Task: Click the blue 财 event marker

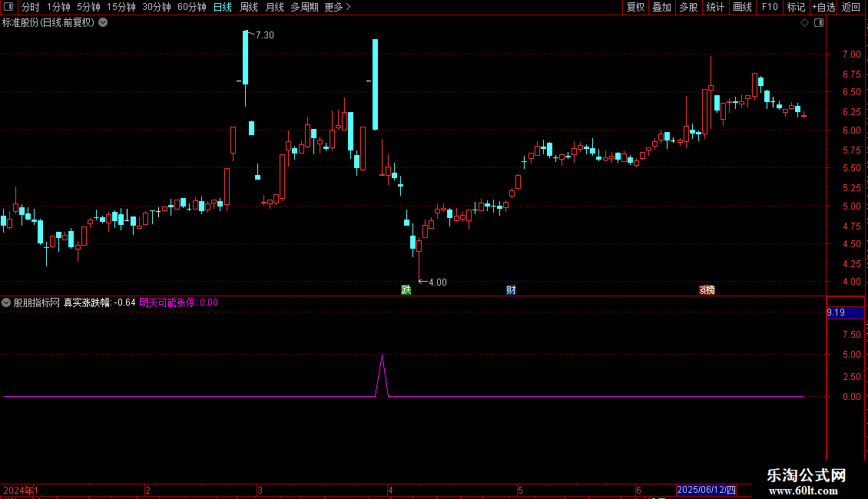Action: (x=511, y=290)
